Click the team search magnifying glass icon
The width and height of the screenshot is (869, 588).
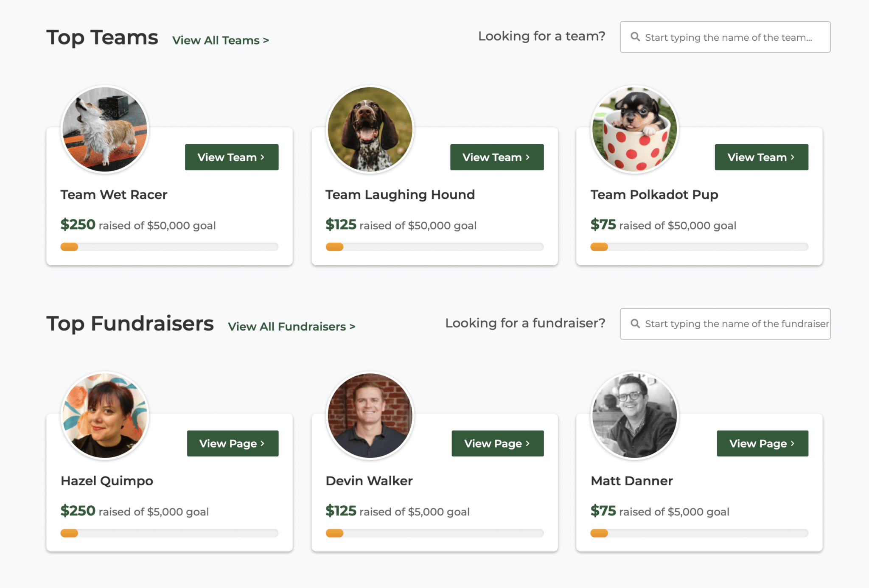(x=635, y=37)
